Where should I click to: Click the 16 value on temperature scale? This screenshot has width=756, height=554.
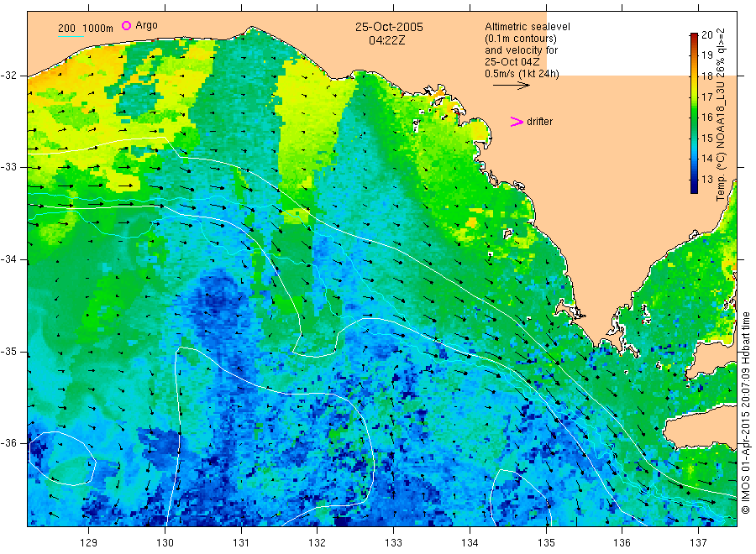(x=706, y=118)
